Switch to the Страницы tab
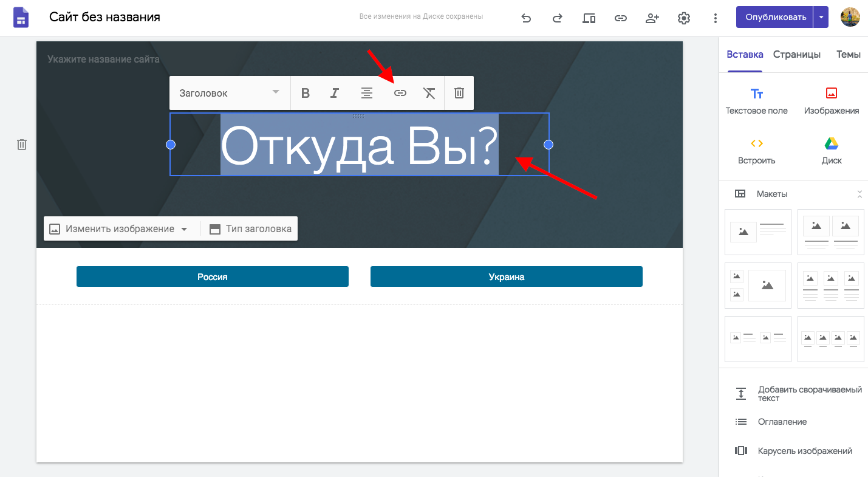 pos(797,54)
